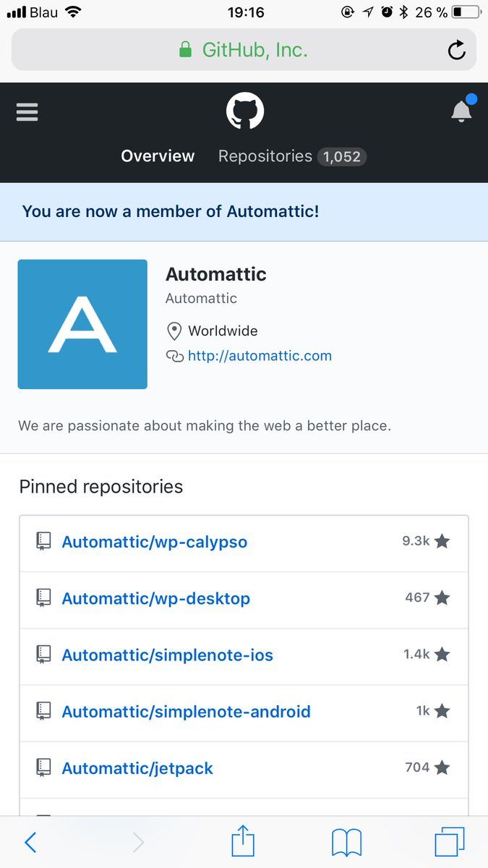
Task: Tap the GitHub, Inc. address bar
Action: tap(244, 50)
